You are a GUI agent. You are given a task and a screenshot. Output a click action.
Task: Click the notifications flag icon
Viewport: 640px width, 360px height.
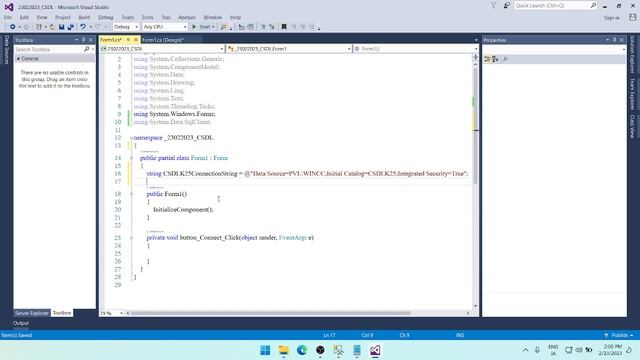tap(493, 5)
